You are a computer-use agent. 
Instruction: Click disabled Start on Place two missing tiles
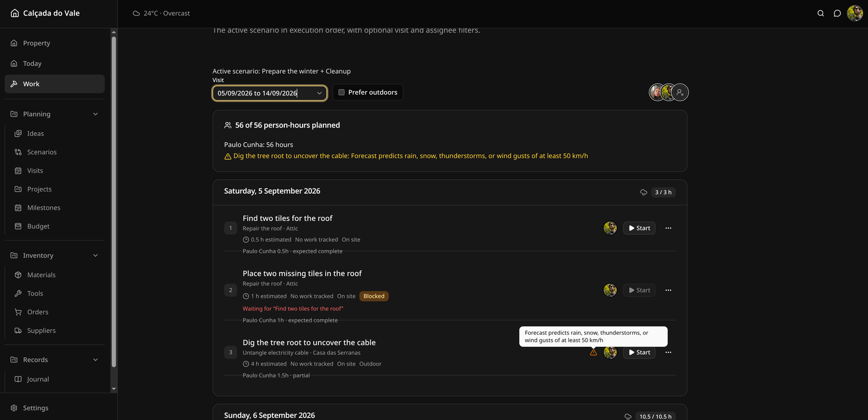[x=639, y=290]
